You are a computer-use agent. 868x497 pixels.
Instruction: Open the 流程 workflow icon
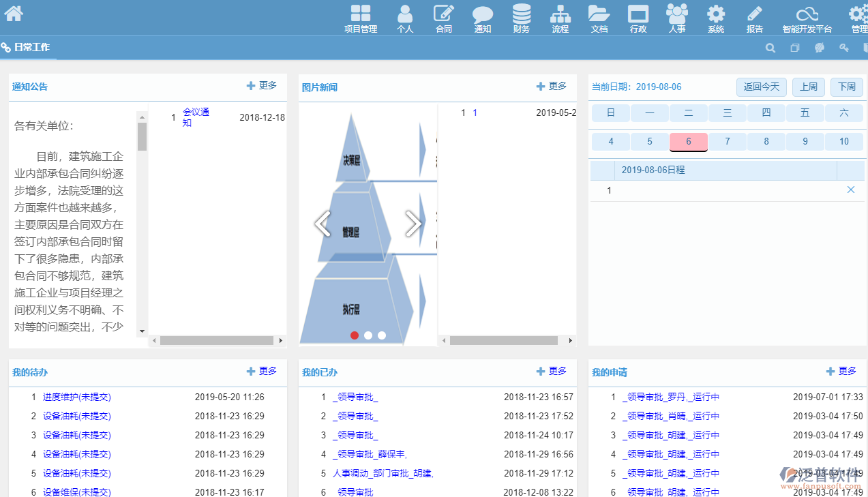(x=560, y=14)
